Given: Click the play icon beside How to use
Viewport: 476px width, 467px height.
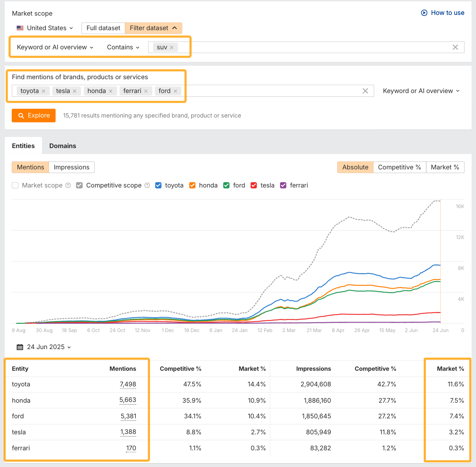Looking at the screenshot, I should click(424, 12).
